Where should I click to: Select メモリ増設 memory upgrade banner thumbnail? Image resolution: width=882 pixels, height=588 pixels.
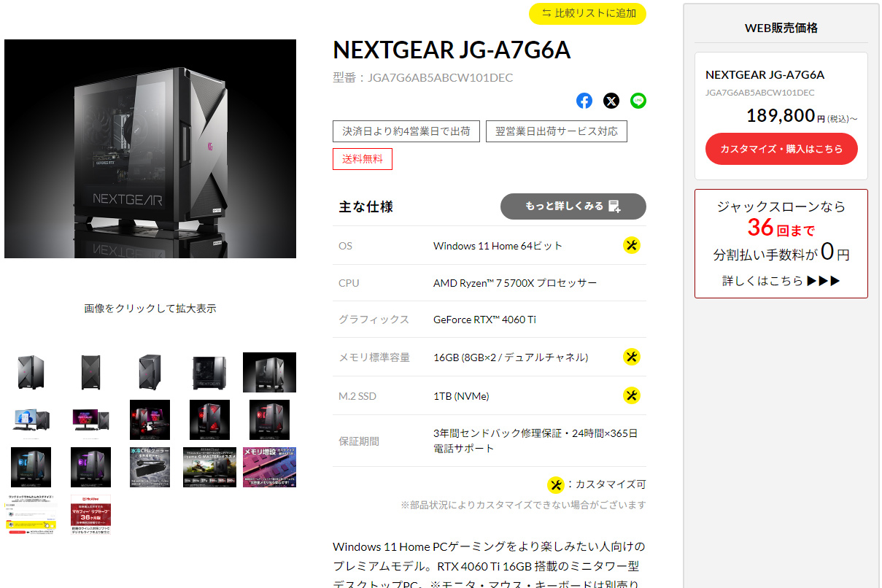(x=269, y=467)
